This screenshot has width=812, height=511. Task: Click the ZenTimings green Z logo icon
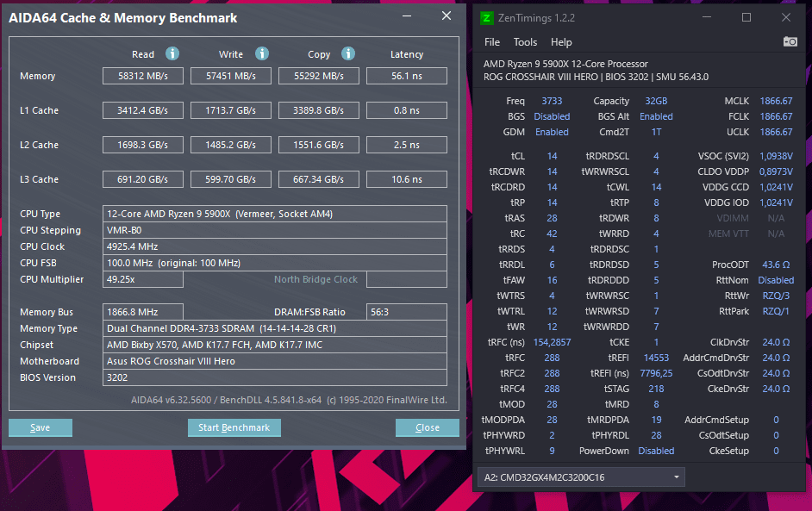click(487, 18)
